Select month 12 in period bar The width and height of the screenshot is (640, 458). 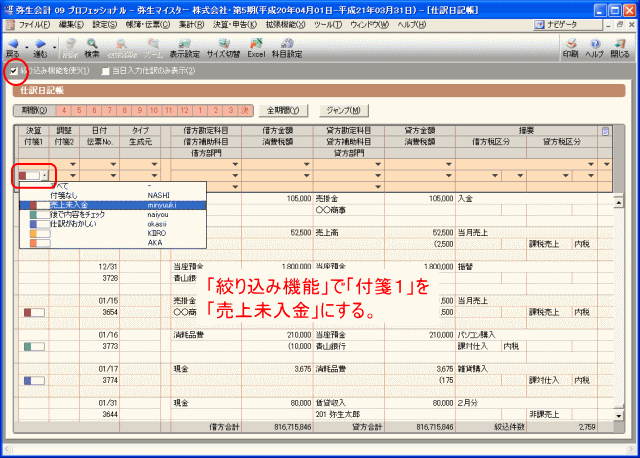184,111
